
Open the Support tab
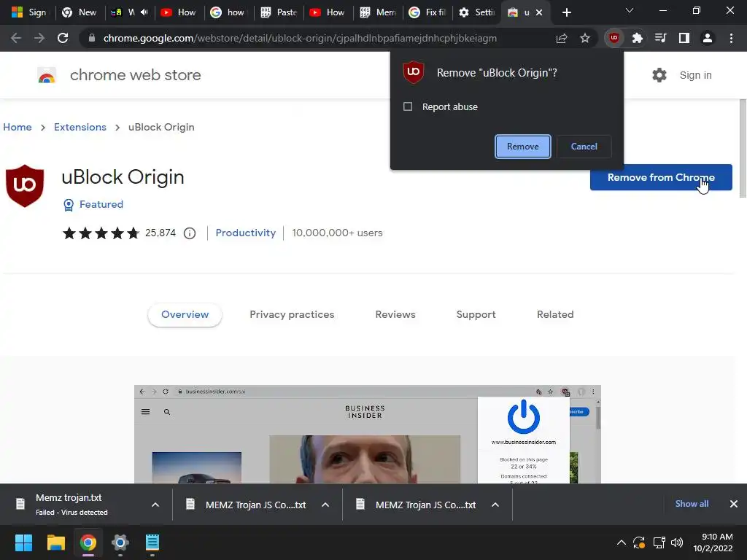[x=476, y=315]
